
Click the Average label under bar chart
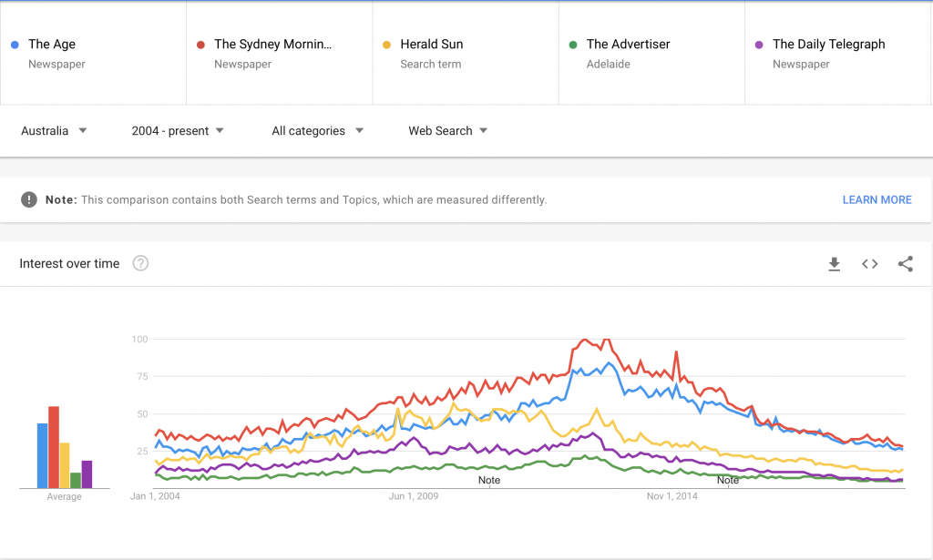tap(65, 497)
